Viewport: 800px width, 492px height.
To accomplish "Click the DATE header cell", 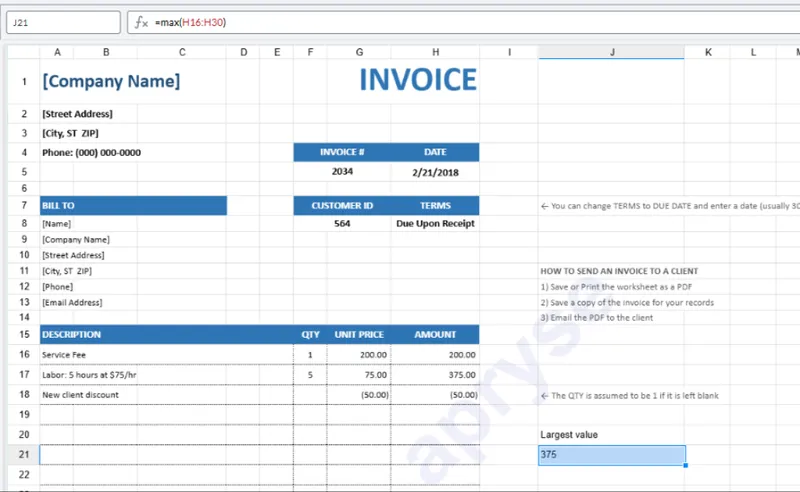I will coord(435,152).
